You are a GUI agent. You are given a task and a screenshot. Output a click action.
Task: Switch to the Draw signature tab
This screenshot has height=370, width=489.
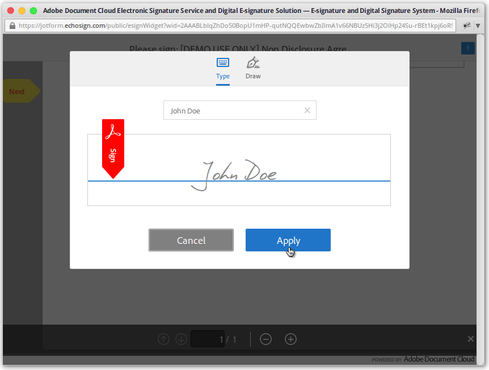pos(253,68)
